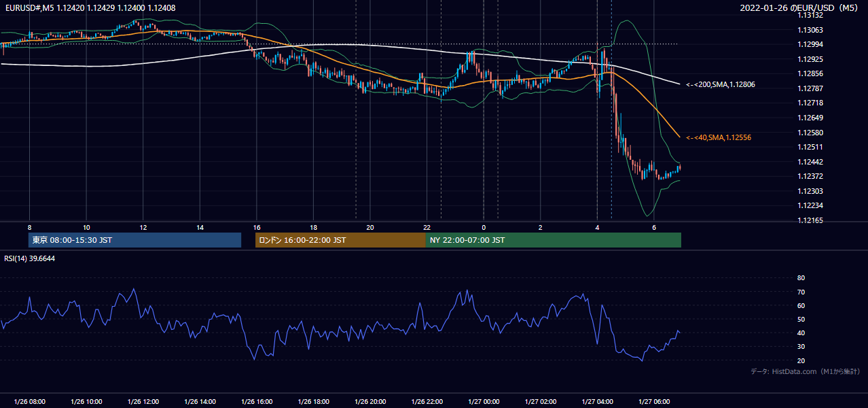The image size is (868, 408).
Task: Click RSI axis level 80
Action: click(801, 278)
